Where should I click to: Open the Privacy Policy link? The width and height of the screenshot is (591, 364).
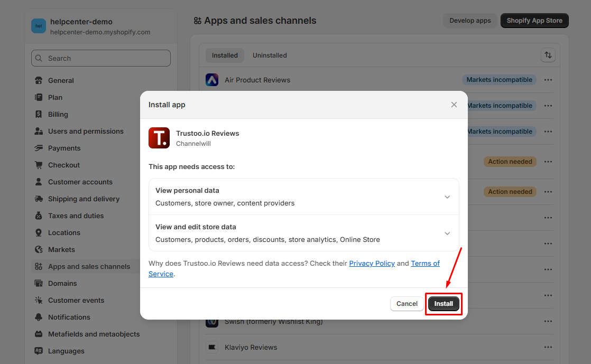point(372,263)
